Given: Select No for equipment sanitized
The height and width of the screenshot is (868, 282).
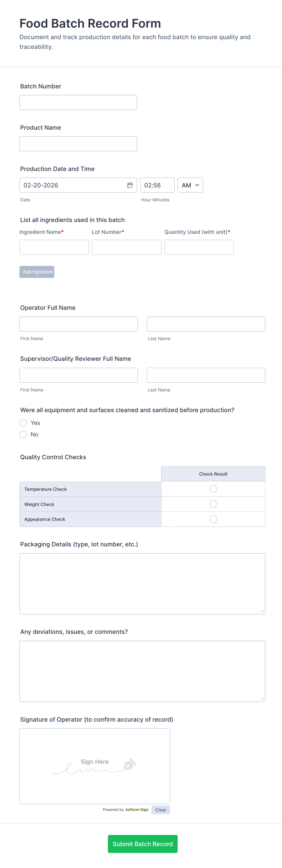Looking at the screenshot, I should pos(23,434).
